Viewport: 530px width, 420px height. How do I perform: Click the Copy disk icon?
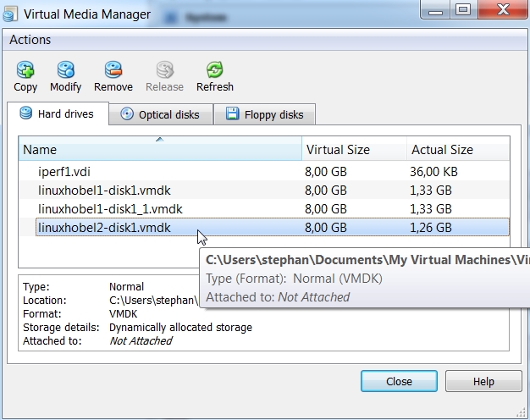(x=25, y=70)
